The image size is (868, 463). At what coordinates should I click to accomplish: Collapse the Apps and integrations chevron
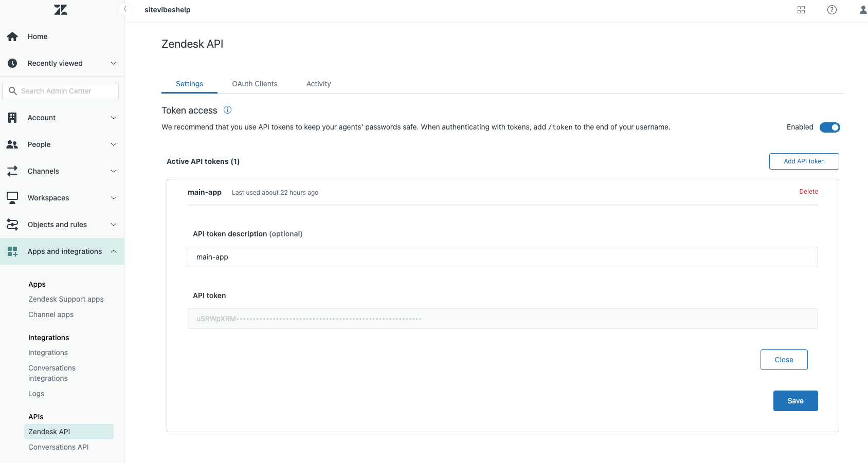tap(114, 251)
